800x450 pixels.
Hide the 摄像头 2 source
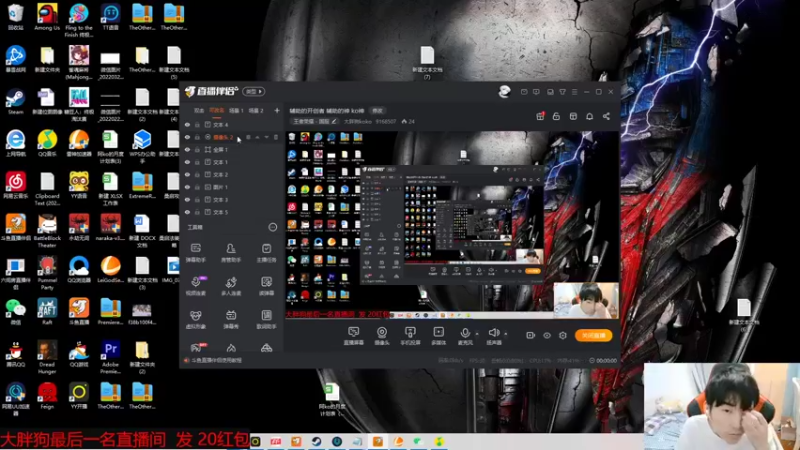(187, 137)
